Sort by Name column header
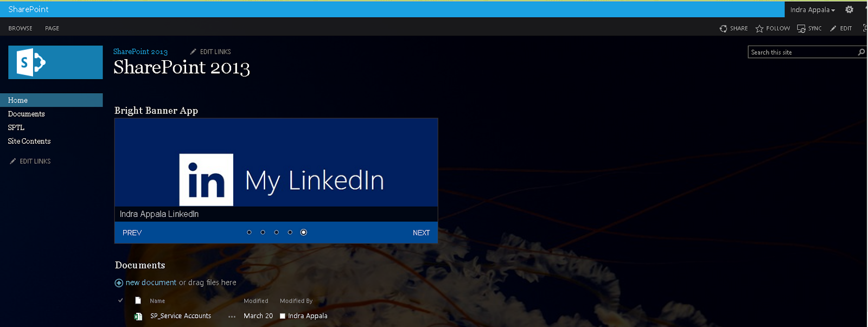Image resolution: width=868 pixels, height=327 pixels. [x=157, y=301]
